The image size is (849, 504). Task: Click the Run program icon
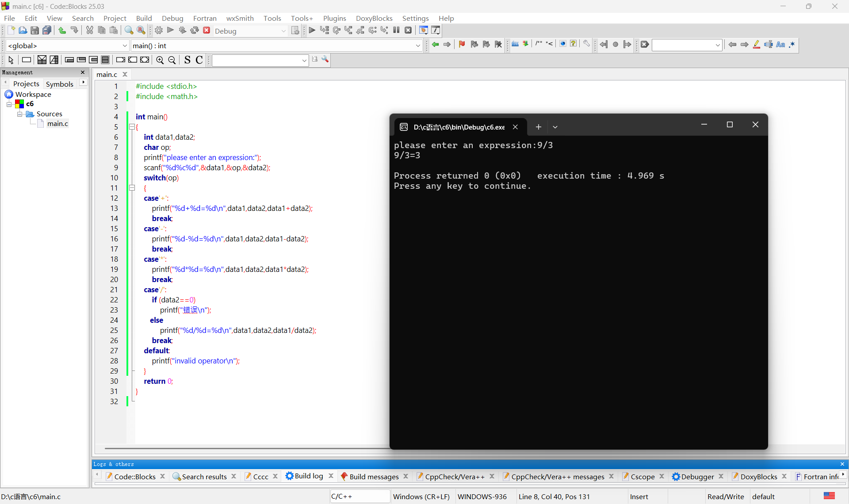171,31
